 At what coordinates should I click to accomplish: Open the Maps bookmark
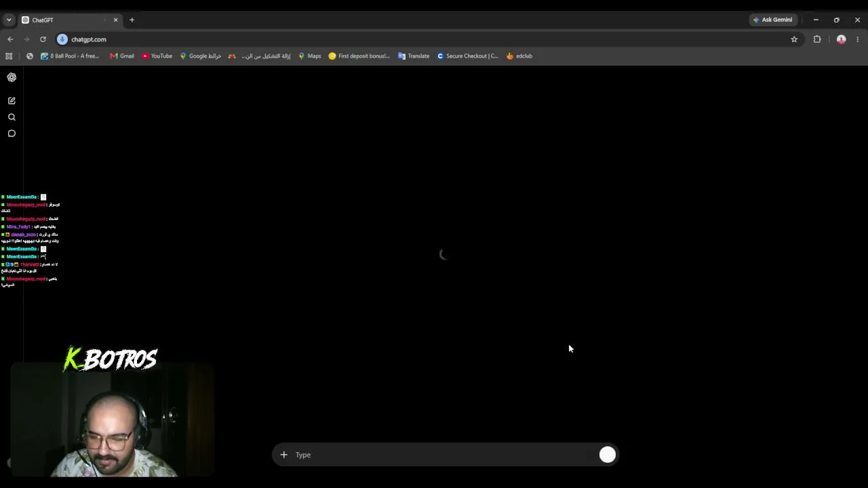(x=310, y=56)
